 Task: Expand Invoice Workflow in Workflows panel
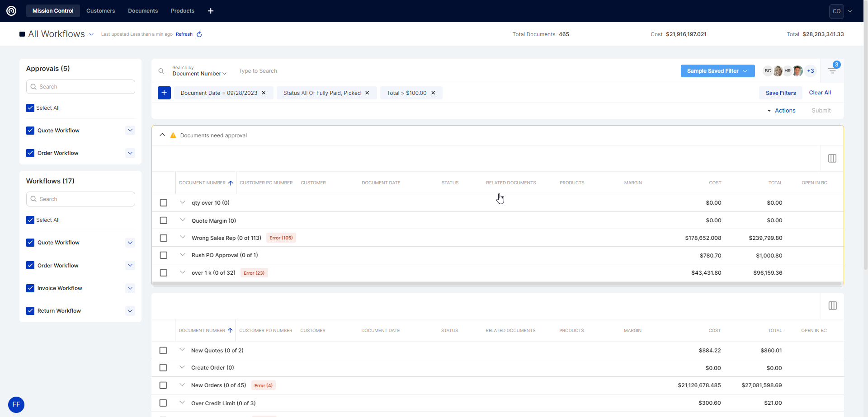[x=130, y=288]
